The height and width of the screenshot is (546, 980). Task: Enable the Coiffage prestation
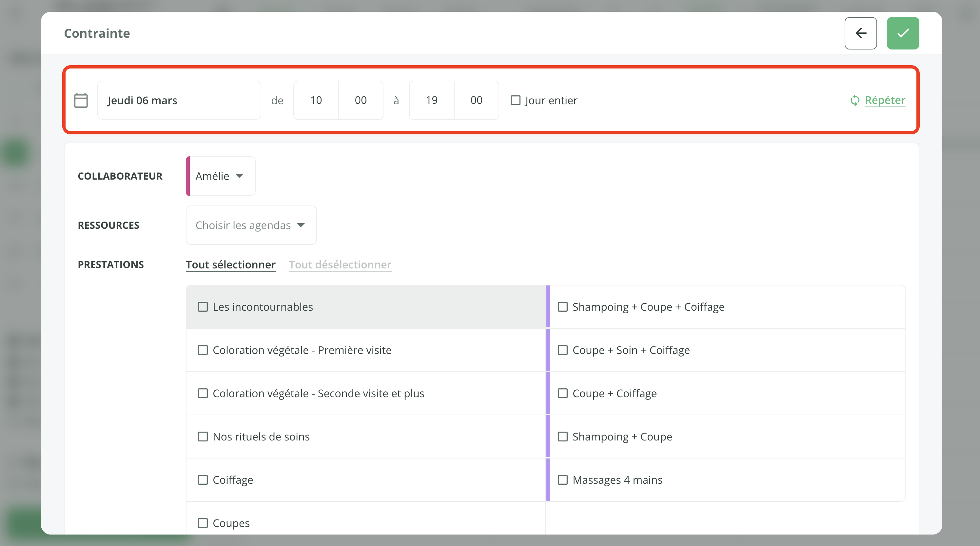[203, 480]
